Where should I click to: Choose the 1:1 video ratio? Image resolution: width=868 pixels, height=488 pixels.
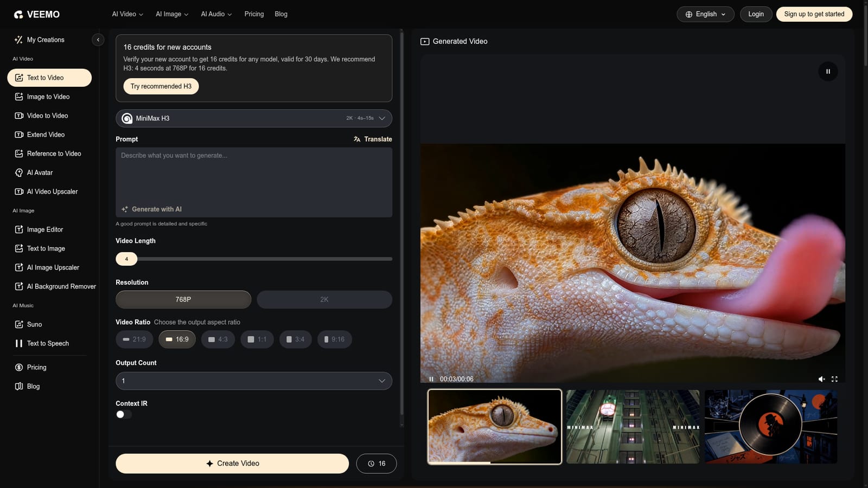point(257,339)
